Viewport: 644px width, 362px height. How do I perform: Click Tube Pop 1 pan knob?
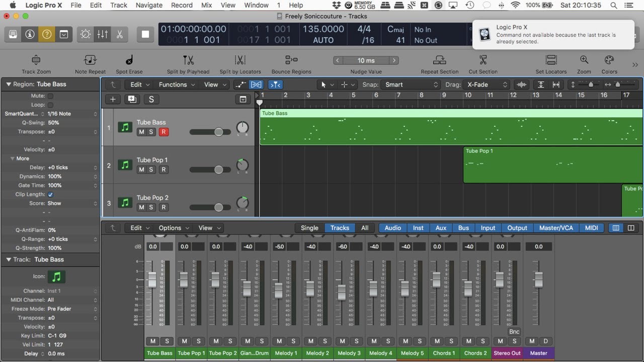coord(243,165)
